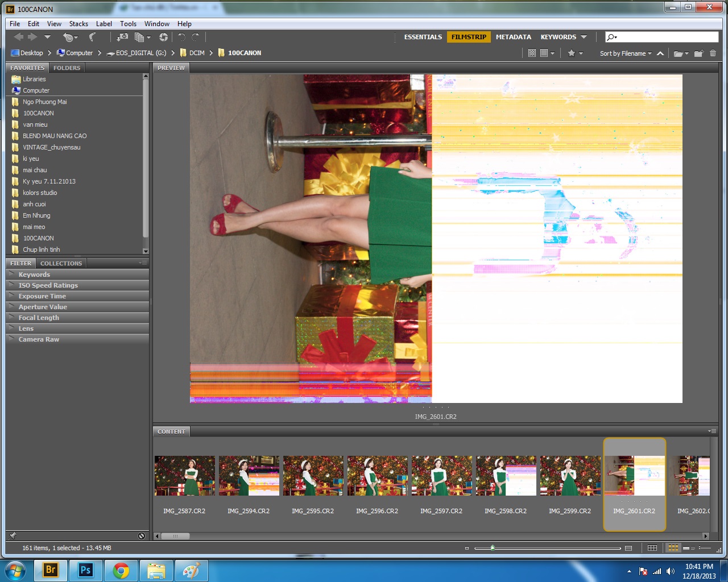Open the Tools menu
The width and height of the screenshot is (728, 582).
coord(128,24)
